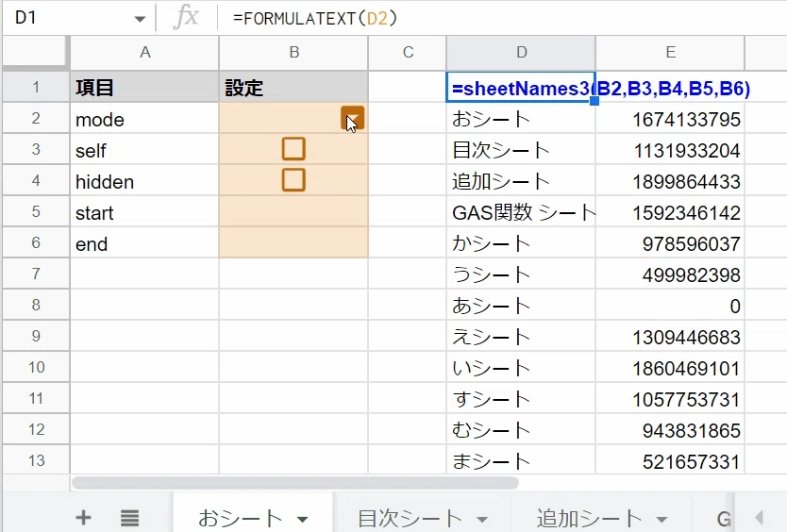Click the start setting cell B5

pos(293,211)
